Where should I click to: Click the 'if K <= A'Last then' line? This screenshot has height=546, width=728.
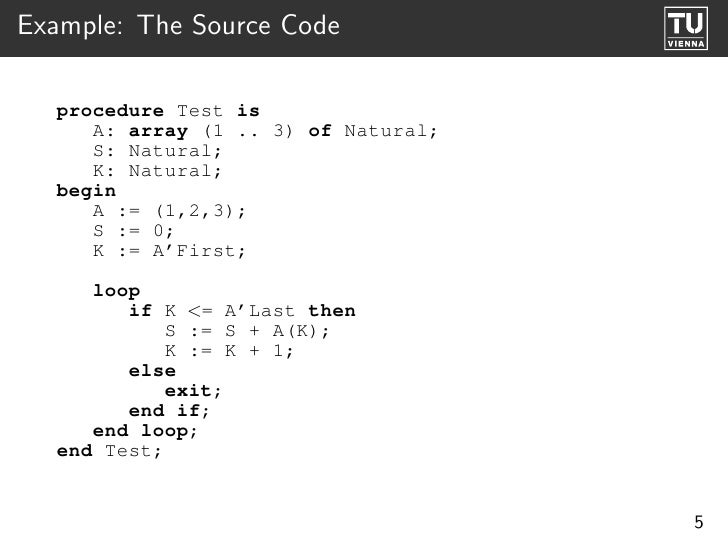tap(242, 311)
